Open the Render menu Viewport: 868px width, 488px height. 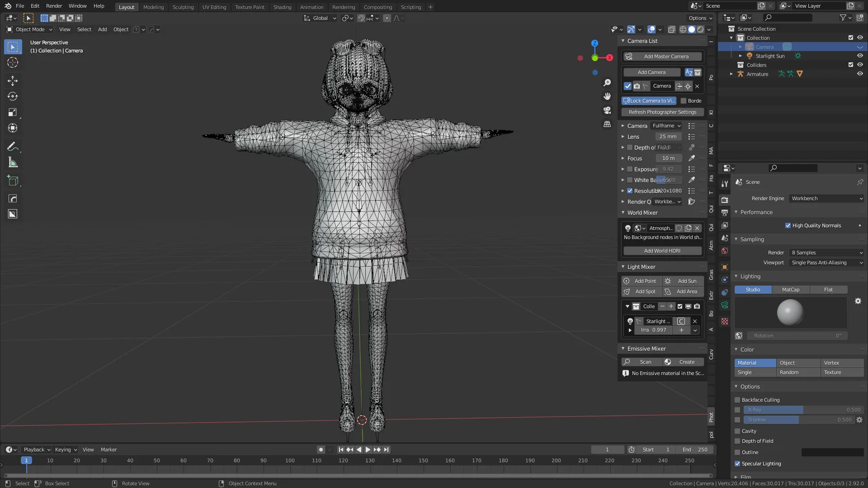pyautogui.click(x=54, y=6)
